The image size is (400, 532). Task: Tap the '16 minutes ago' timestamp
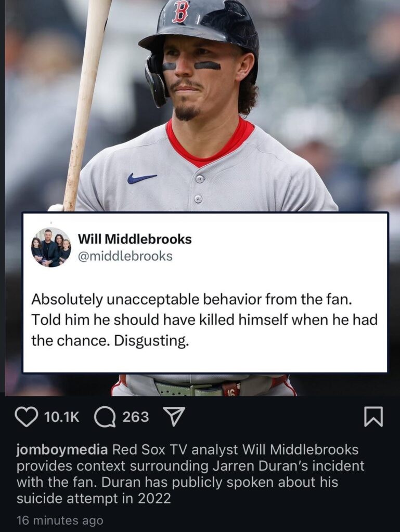pos(60,520)
